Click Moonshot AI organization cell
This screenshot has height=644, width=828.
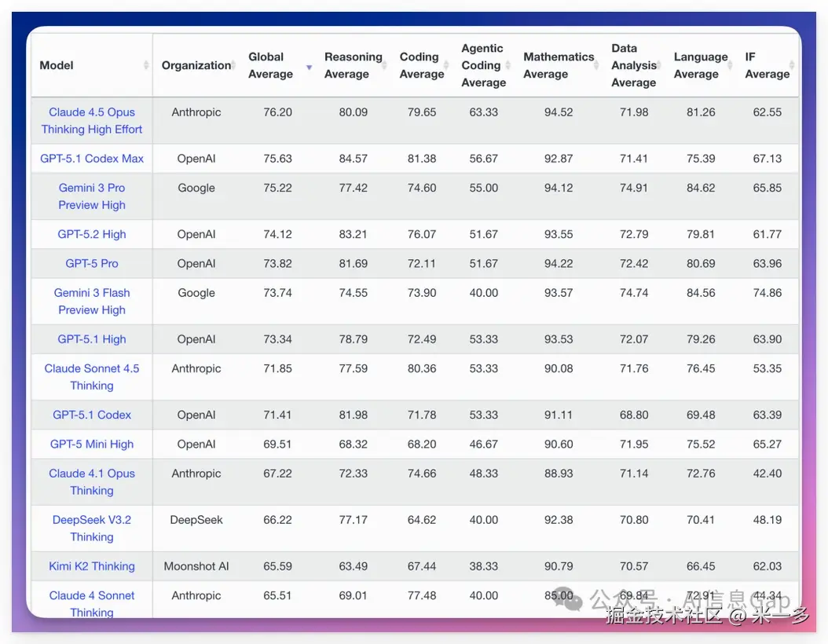tap(196, 566)
